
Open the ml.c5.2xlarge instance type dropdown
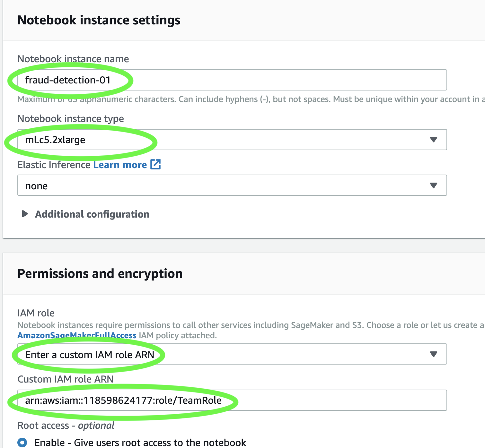pyautogui.click(x=232, y=140)
